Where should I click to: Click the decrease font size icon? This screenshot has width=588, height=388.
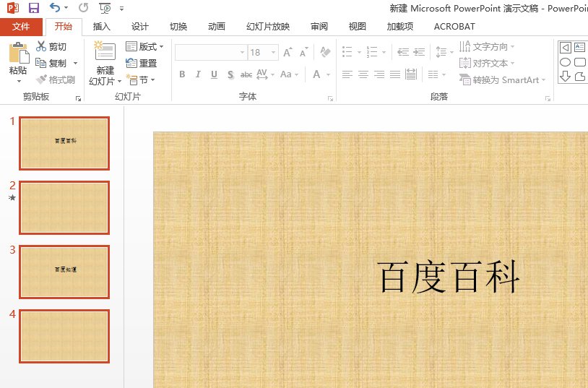[x=303, y=52]
